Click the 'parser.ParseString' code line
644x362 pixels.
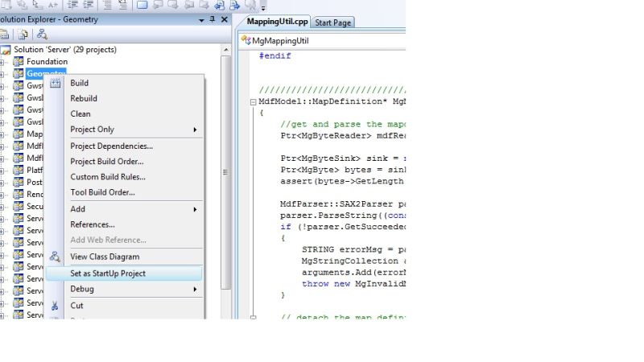pyautogui.click(x=343, y=216)
